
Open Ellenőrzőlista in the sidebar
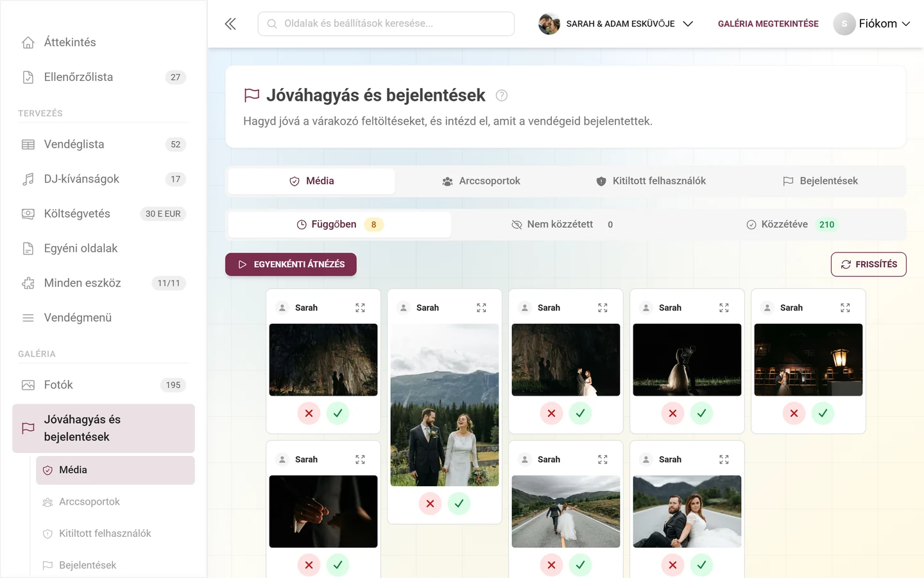(x=103, y=77)
